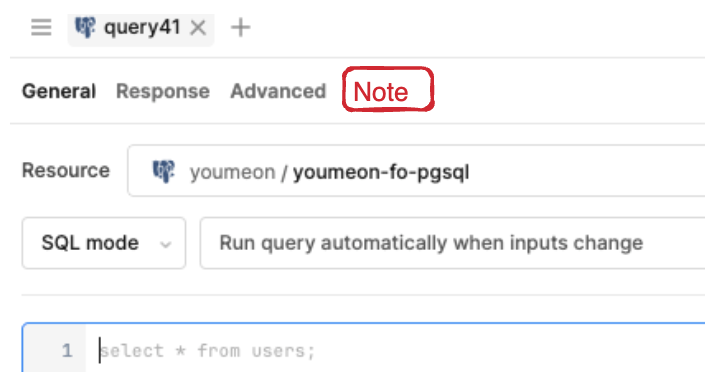The width and height of the screenshot is (705, 372).
Task: Select the query41 tab label
Action: point(142,27)
